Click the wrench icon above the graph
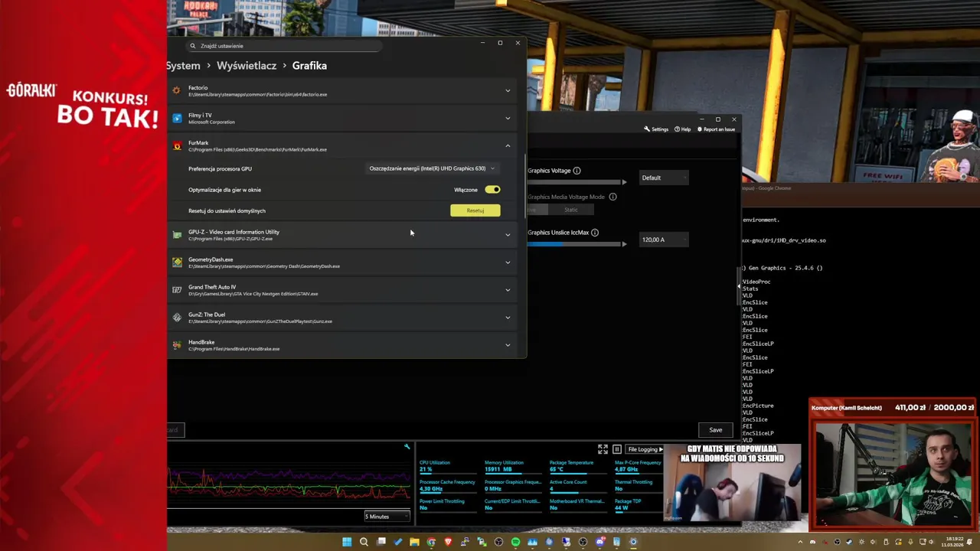 [x=407, y=447]
